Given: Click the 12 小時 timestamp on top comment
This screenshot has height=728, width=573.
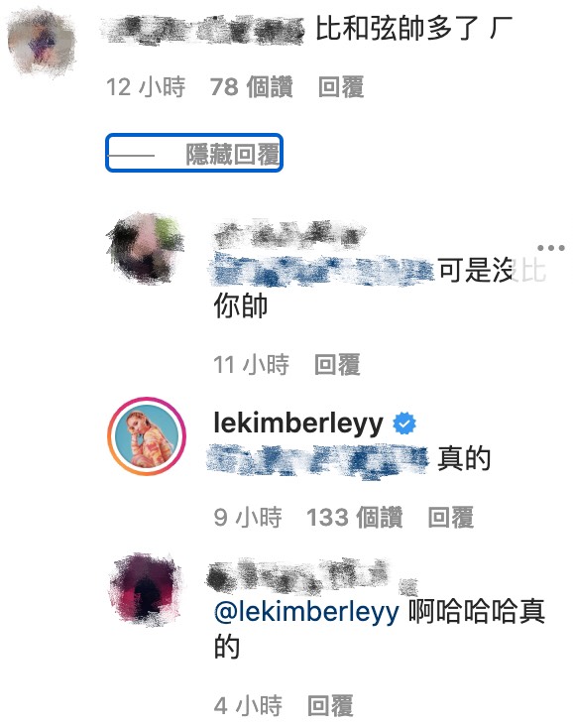Looking at the screenshot, I should (146, 87).
